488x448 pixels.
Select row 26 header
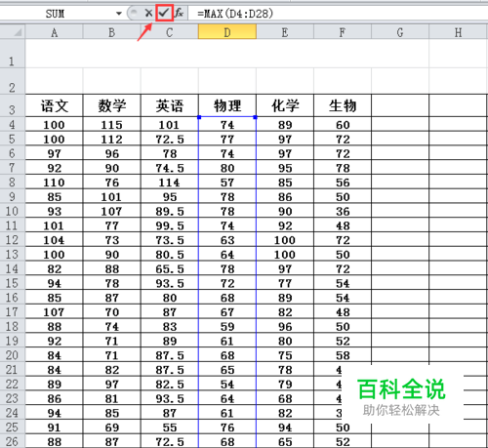pos(13,441)
